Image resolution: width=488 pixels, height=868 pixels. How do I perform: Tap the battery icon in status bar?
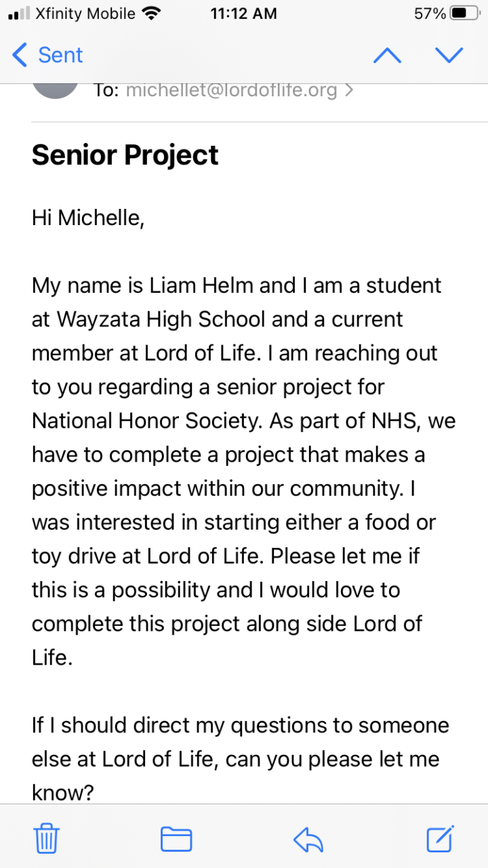[x=466, y=14]
